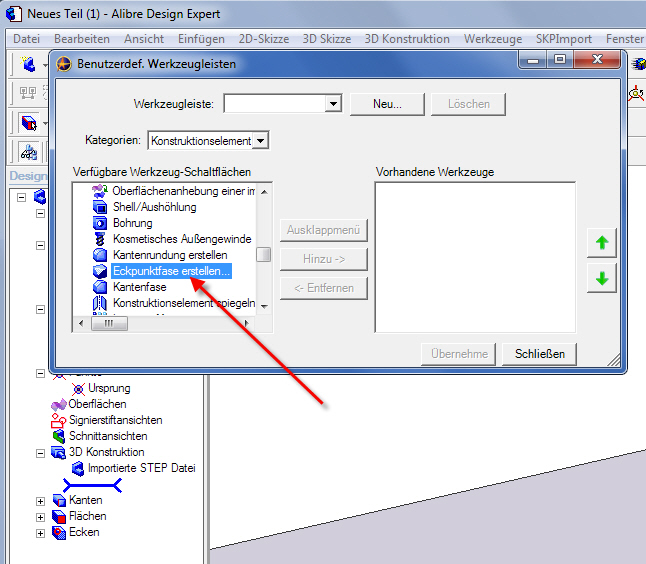This screenshot has height=564, width=646.
Task: Click list horizontal scrollbar left arrow
Action: [x=81, y=323]
